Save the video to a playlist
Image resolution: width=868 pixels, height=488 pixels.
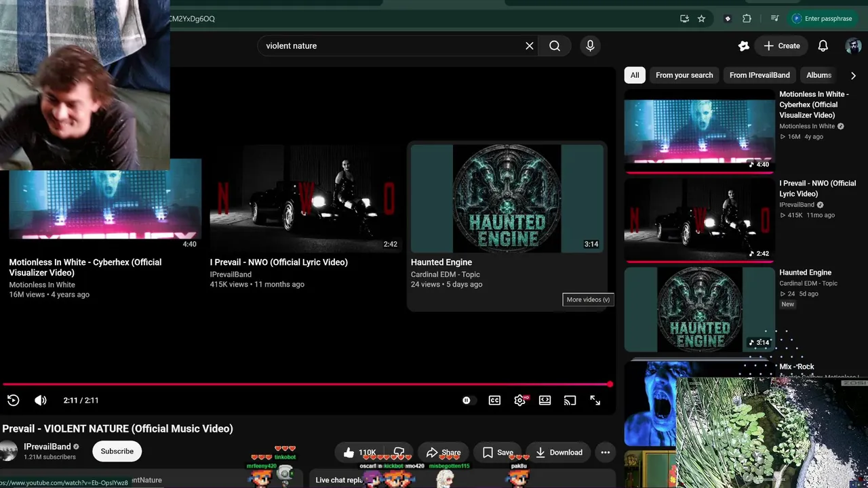point(498,453)
